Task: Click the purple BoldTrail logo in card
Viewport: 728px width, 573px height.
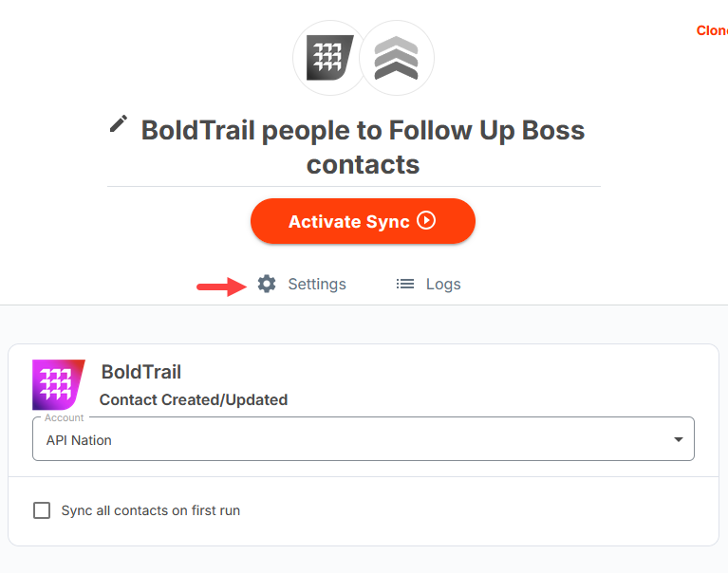Action: click(x=58, y=384)
